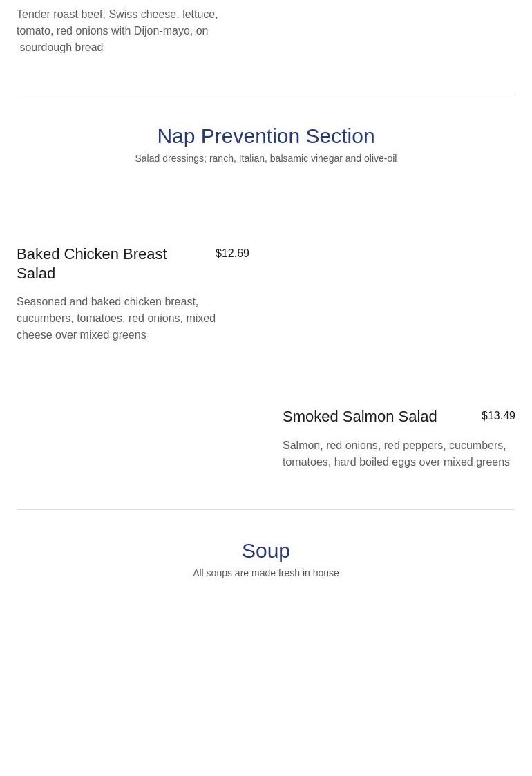Open the Baked Chicken Breast Salad item
The height and width of the screenshot is (776, 532).
point(92,263)
